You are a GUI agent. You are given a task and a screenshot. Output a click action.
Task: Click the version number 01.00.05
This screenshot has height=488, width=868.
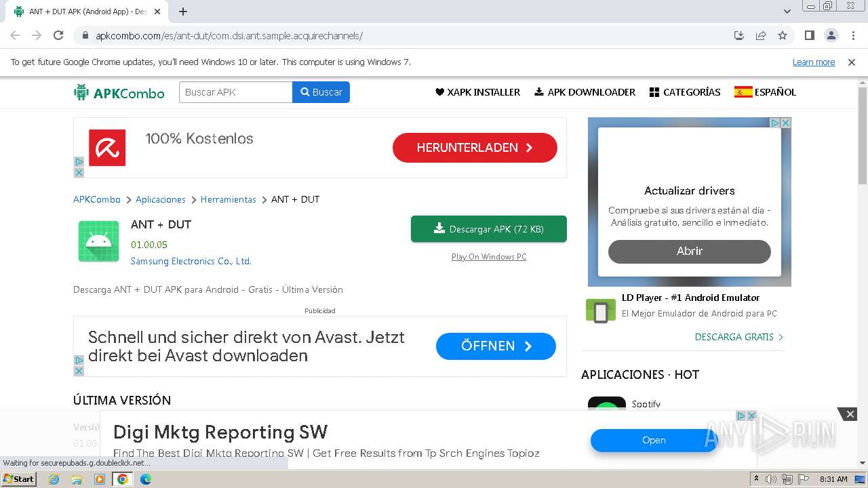(x=149, y=245)
